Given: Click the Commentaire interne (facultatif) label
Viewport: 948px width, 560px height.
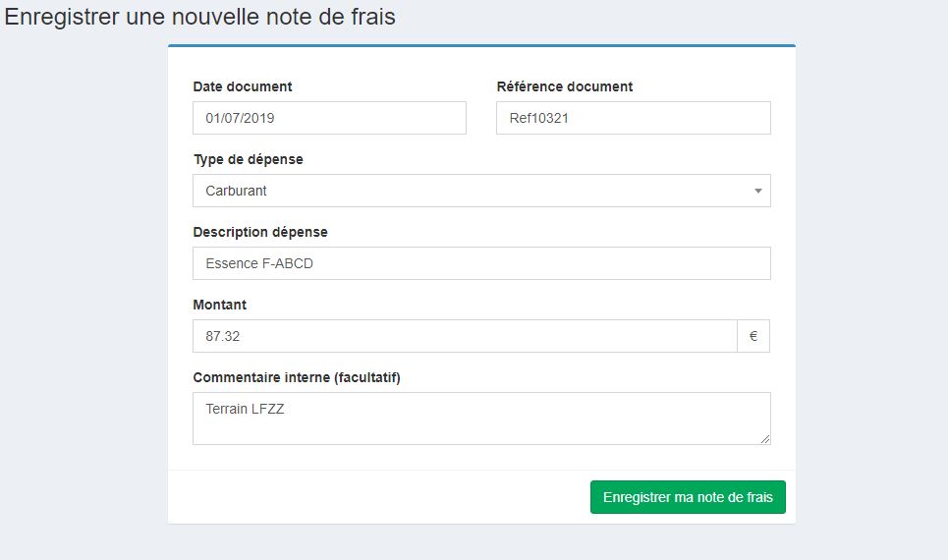Looking at the screenshot, I should coord(297,377).
